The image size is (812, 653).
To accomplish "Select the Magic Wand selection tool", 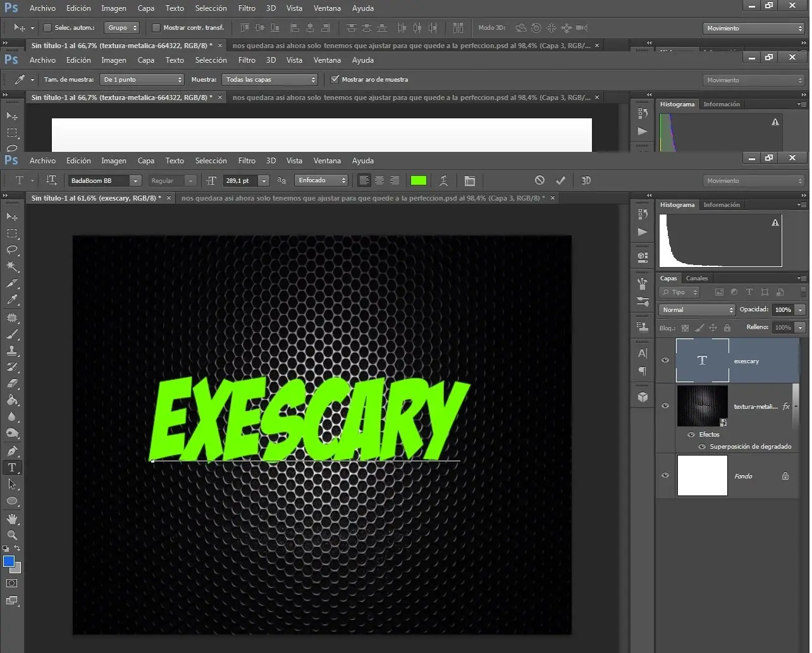I will (x=12, y=267).
